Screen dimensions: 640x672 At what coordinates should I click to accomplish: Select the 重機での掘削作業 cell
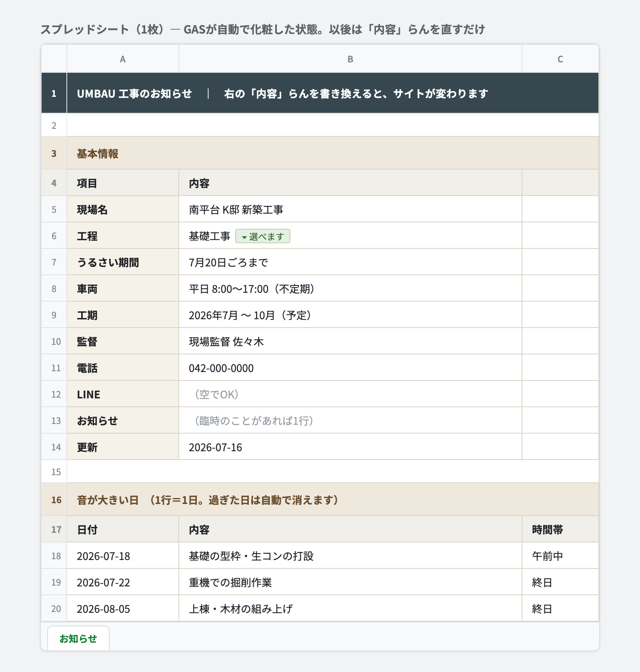click(350, 582)
